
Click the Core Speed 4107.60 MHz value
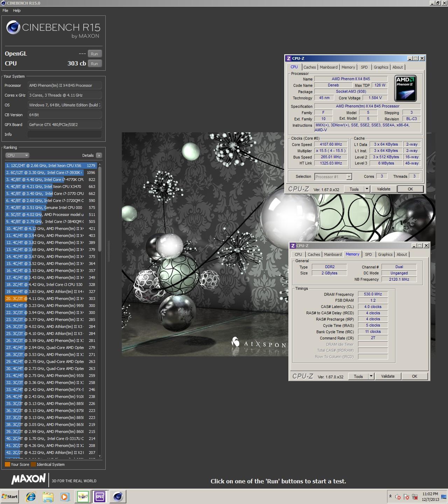click(x=331, y=144)
